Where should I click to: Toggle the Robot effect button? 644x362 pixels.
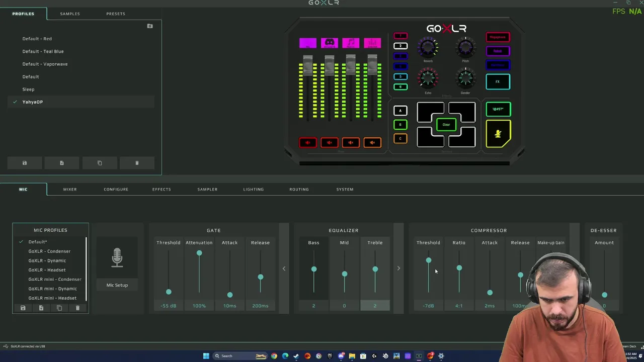pyautogui.click(x=498, y=51)
